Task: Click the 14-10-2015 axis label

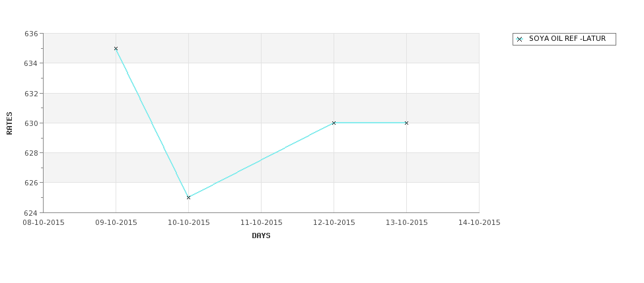Action: [480, 223]
